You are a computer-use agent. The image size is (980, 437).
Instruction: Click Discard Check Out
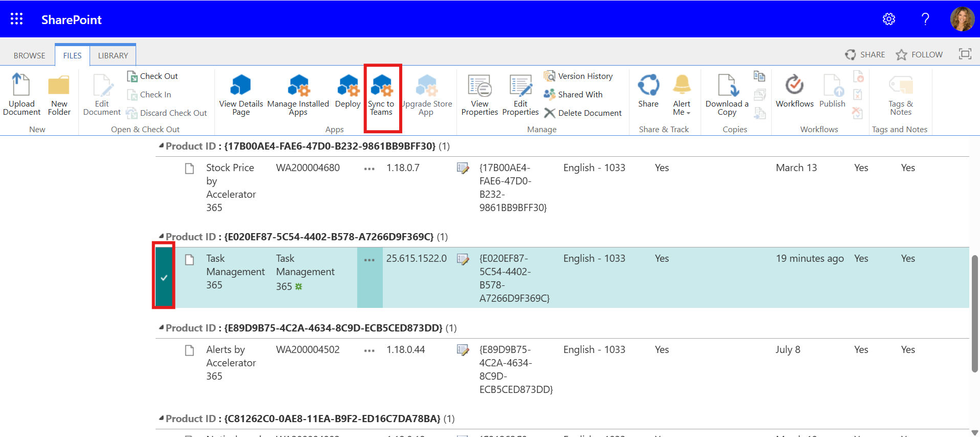click(x=167, y=113)
